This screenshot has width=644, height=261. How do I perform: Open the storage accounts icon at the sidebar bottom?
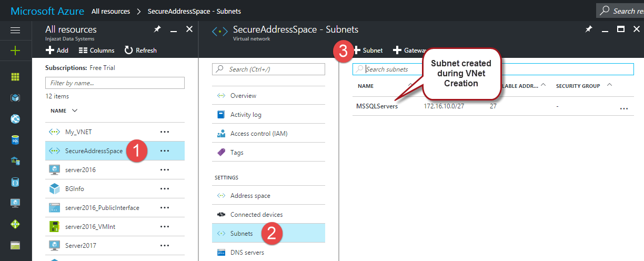coord(15,245)
